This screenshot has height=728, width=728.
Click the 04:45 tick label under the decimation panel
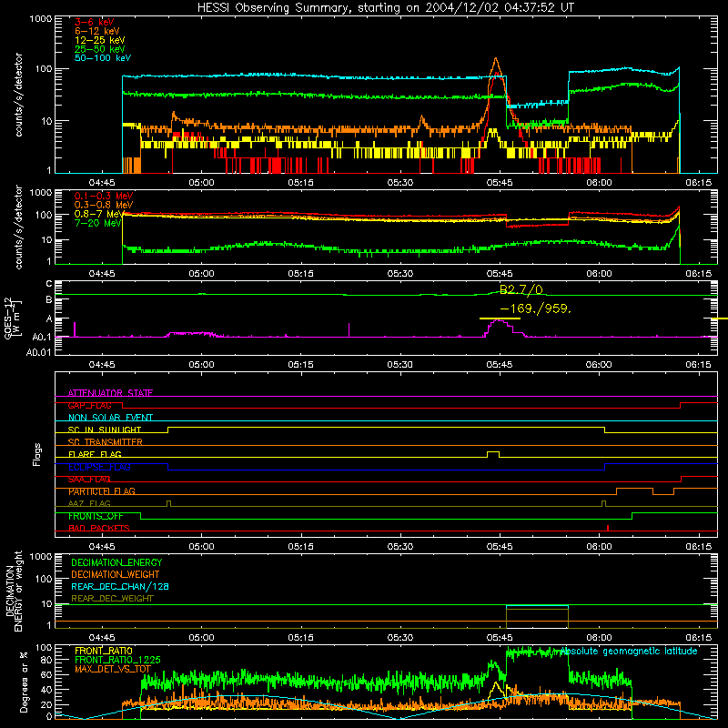pyautogui.click(x=102, y=638)
